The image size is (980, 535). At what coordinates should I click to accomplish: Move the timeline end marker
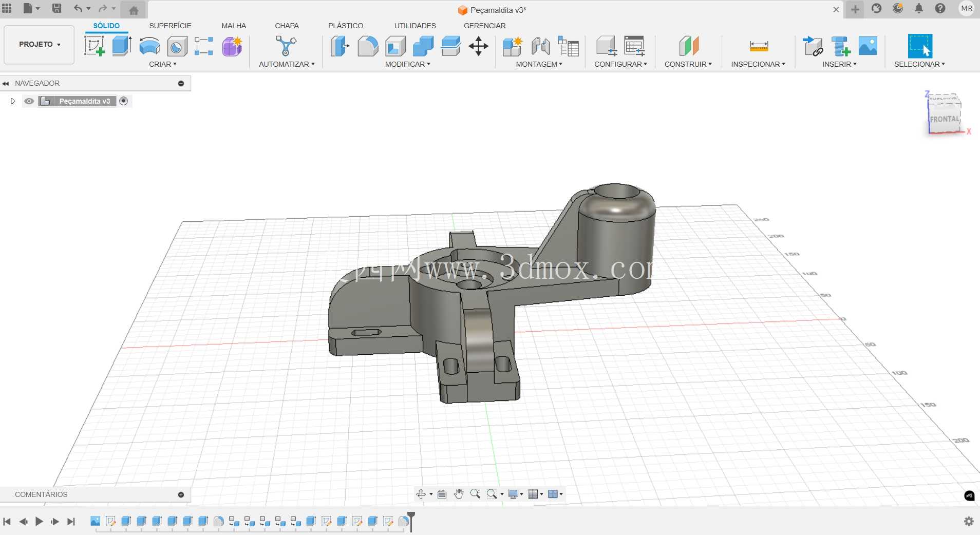(411, 520)
